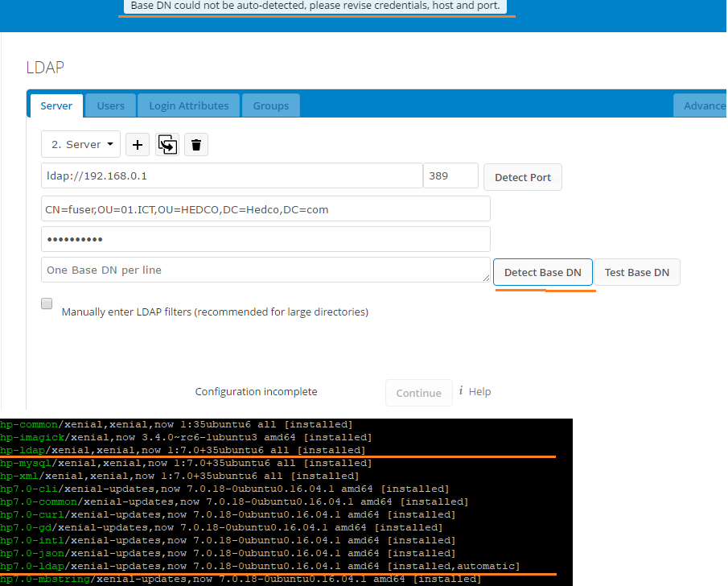Focus the masked password field
728x586 pixels.
[265, 239]
